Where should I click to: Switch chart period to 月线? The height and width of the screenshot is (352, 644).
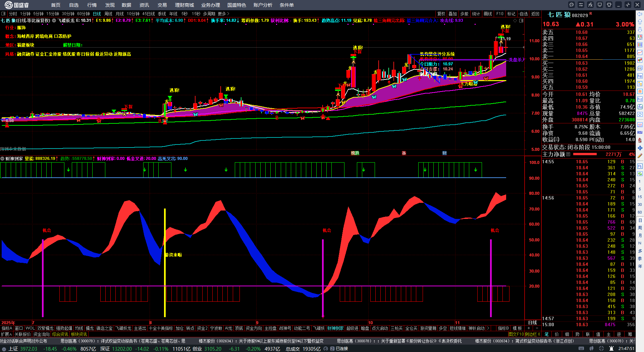[x=120, y=14]
